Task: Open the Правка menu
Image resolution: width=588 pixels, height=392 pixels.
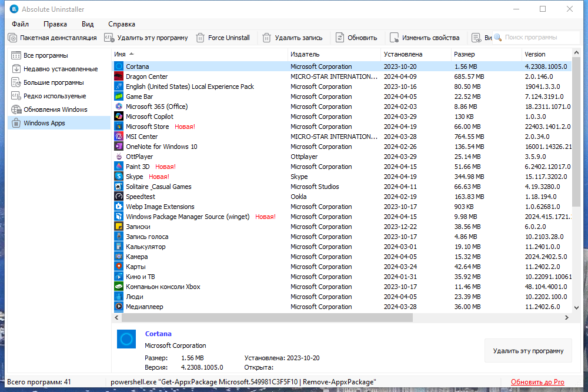Action: coord(55,24)
